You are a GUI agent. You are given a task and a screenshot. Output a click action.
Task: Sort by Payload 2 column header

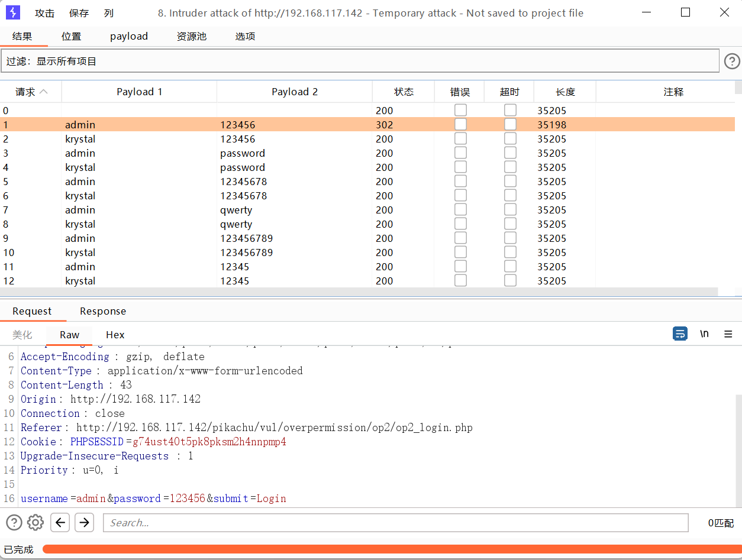coord(295,92)
